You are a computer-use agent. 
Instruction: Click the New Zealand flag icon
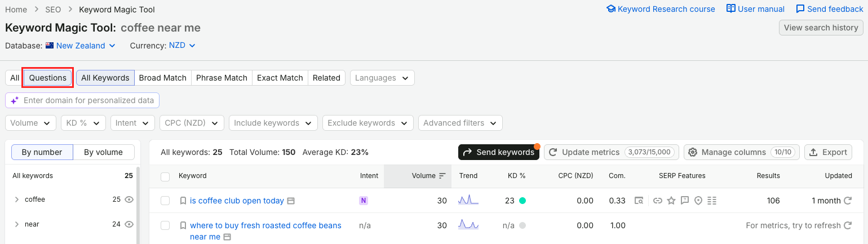click(50, 46)
